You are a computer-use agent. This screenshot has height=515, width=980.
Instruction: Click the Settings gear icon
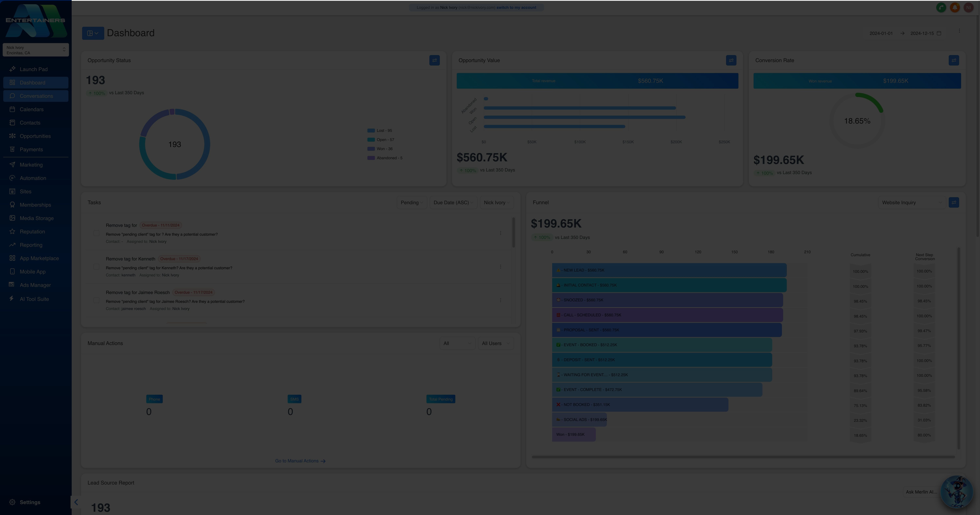[x=12, y=502]
